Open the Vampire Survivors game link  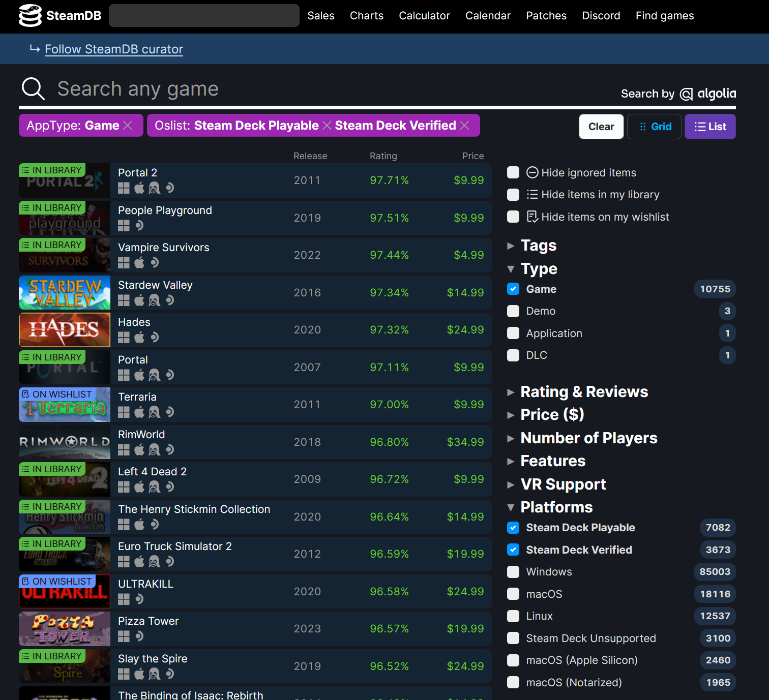pyautogui.click(x=164, y=248)
